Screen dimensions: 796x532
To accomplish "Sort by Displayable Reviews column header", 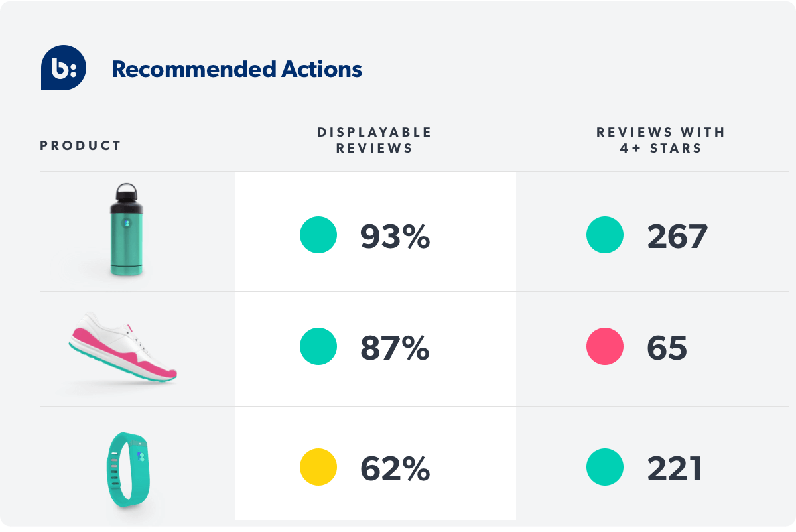I will pos(374,140).
